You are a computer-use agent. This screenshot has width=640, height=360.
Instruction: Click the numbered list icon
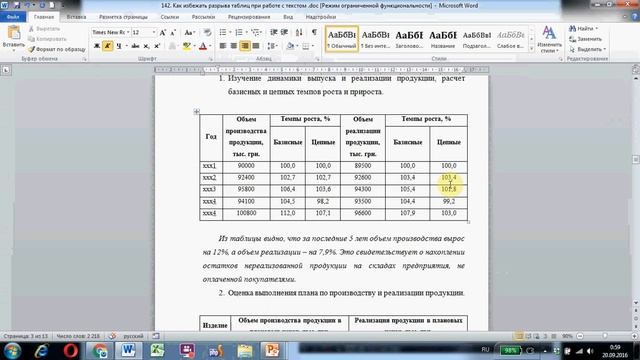pyautogui.click(x=239, y=32)
